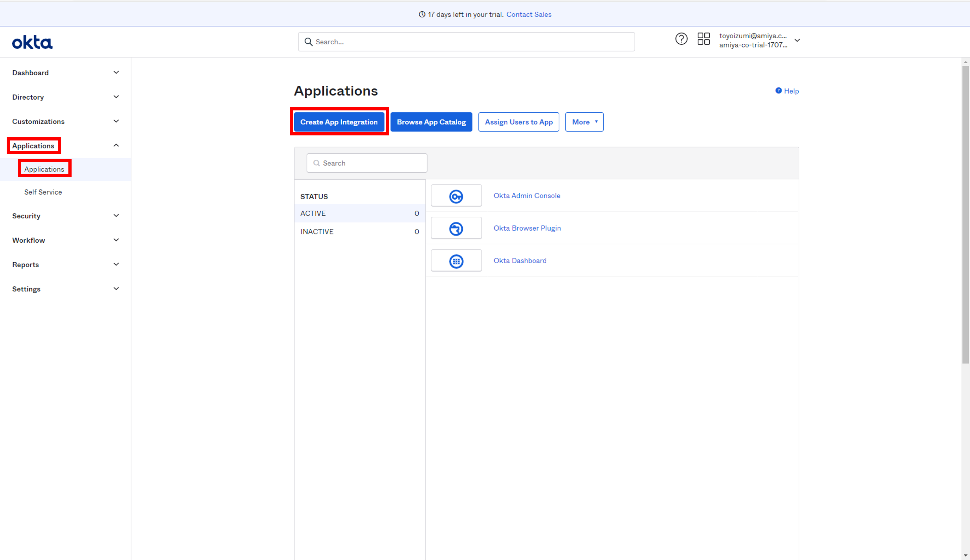Click the app switcher grid icon
Image resolution: width=970 pixels, height=560 pixels.
pyautogui.click(x=703, y=39)
